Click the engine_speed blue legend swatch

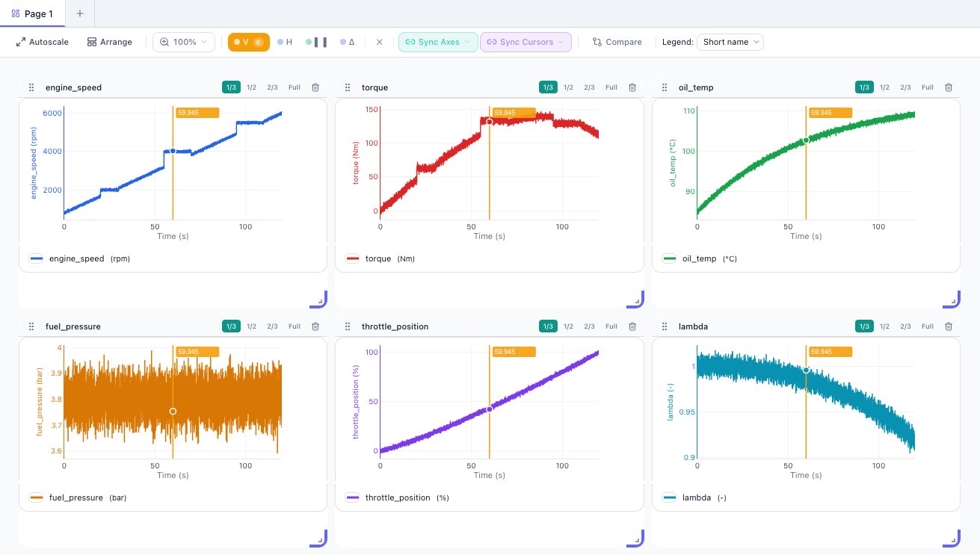36,258
